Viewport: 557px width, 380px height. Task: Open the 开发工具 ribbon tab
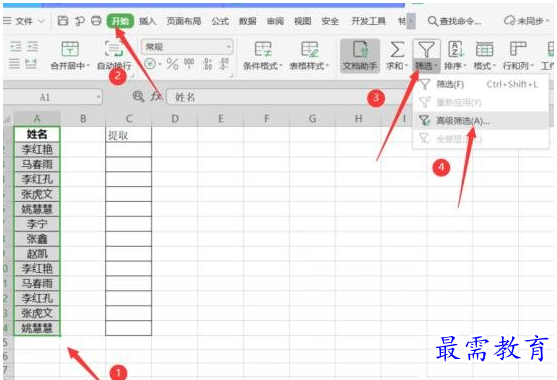click(368, 21)
